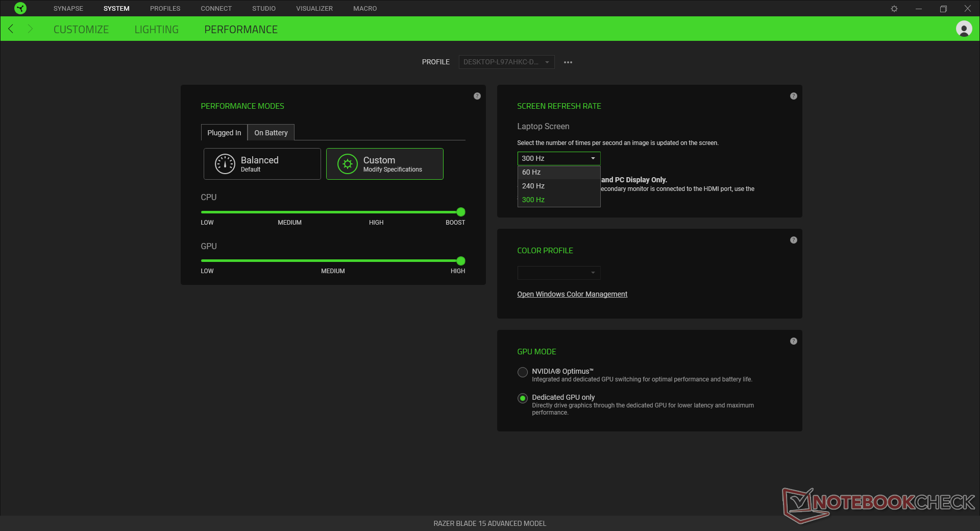The height and width of the screenshot is (531, 980).
Task: Open the Profiles top menu
Action: tap(165, 9)
